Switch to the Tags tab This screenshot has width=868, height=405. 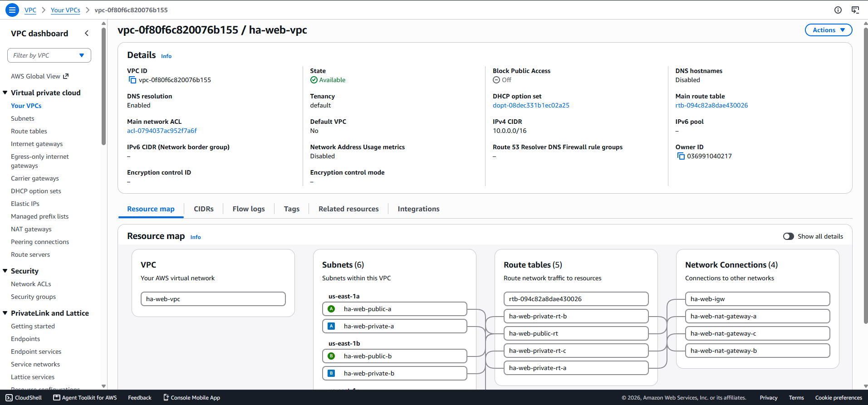click(x=292, y=209)
